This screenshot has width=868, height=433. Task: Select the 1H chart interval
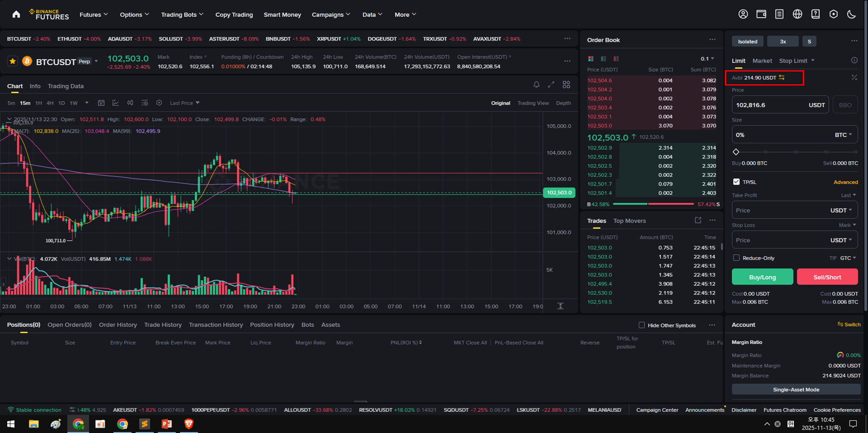coord(39,103)
